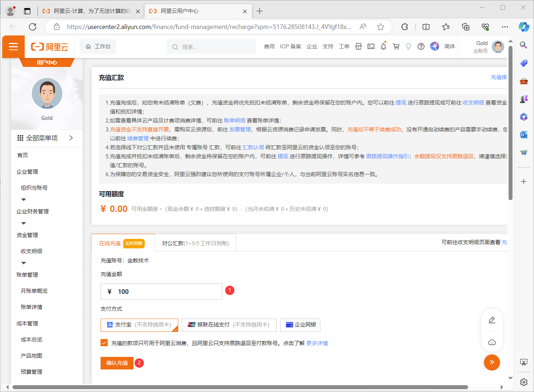The image size is (534, 392).
Task: Click the recharge amount input field
Action: [161, 291]
